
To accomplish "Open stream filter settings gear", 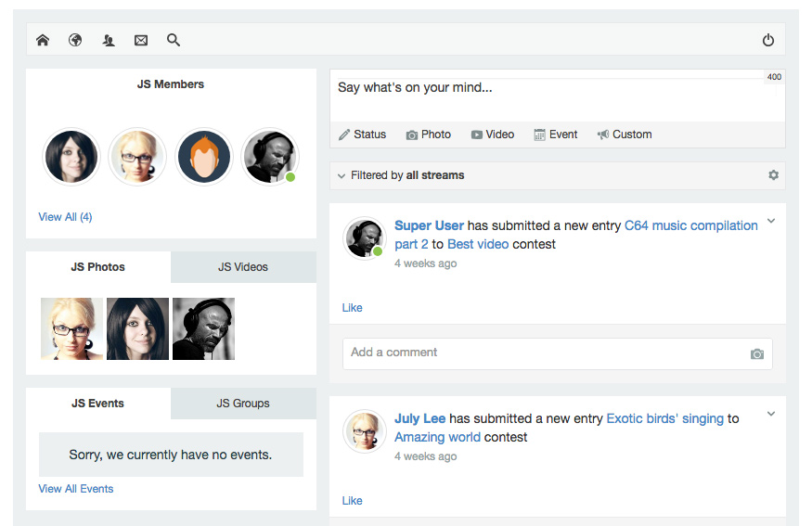I will click(773, 175).
